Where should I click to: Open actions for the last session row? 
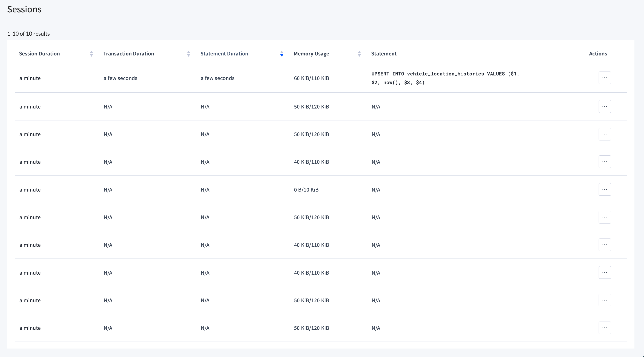point(605,328)
